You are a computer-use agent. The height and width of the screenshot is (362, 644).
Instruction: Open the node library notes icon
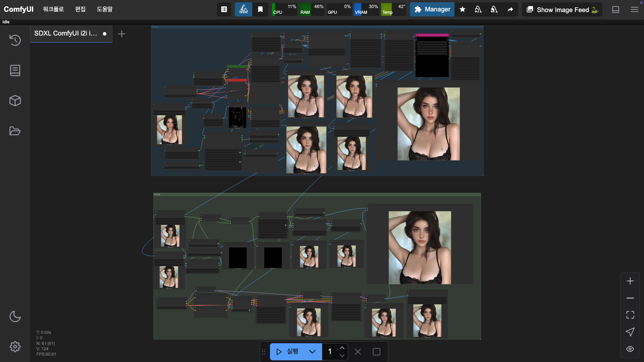(x=15, y=70)
